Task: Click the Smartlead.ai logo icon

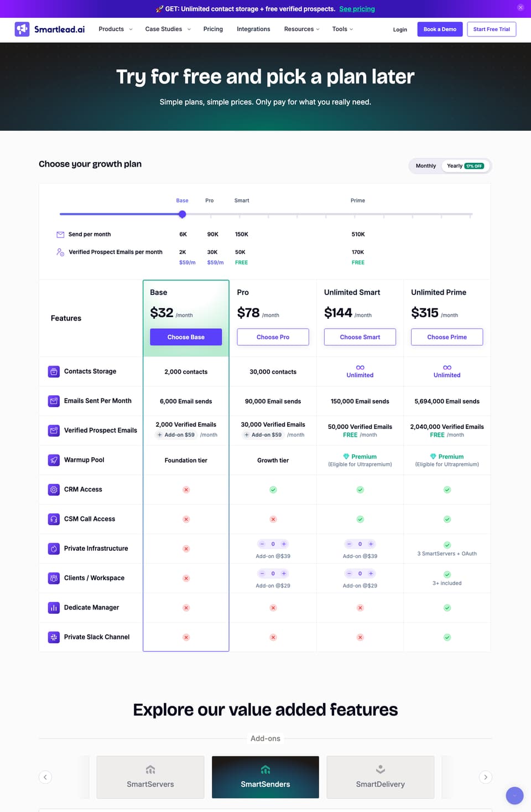Action: click(x=22, y=29)
